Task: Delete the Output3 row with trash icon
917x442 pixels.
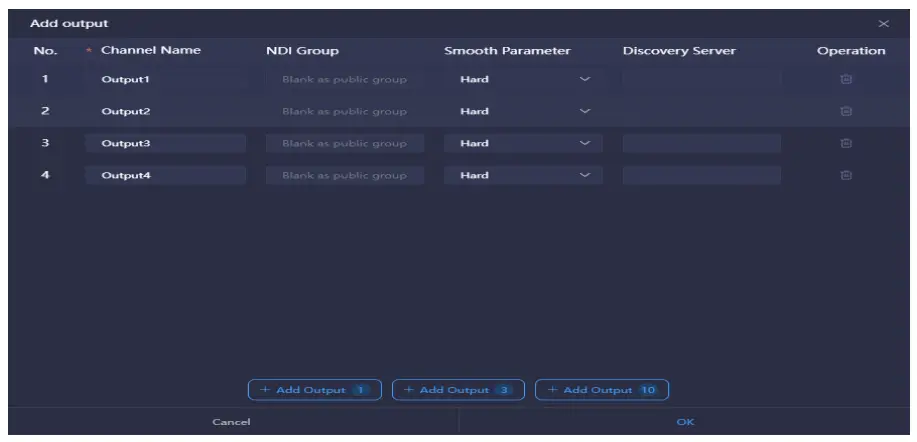Action: [x=846, y=143]
